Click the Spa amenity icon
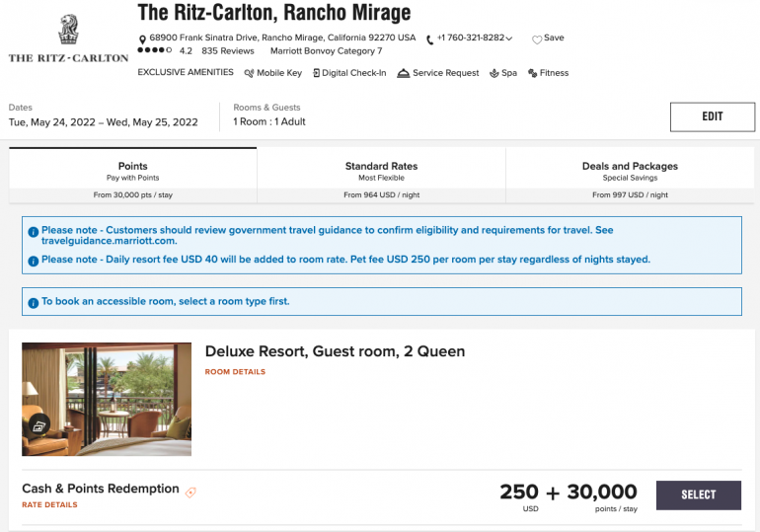Viewport: 760px width, 532px height. [494, 73]
